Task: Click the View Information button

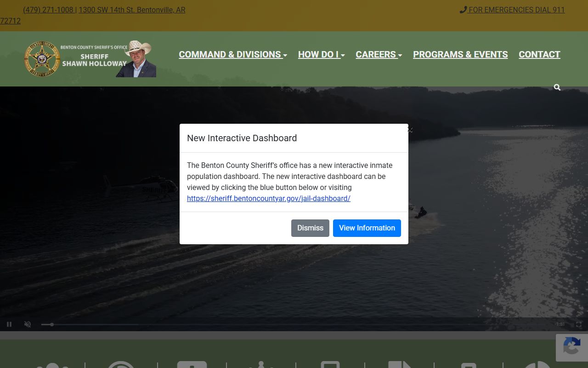Action: [x=367, y=228]
